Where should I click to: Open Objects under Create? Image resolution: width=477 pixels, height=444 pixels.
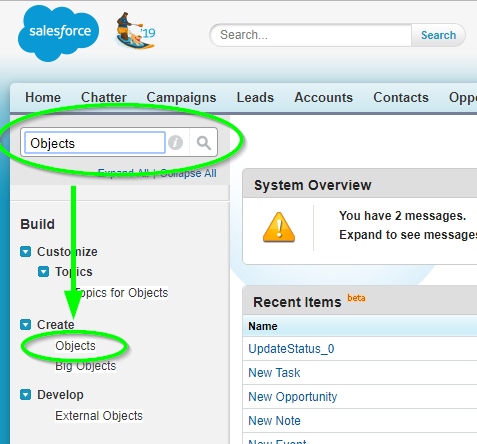click(75, 346)
